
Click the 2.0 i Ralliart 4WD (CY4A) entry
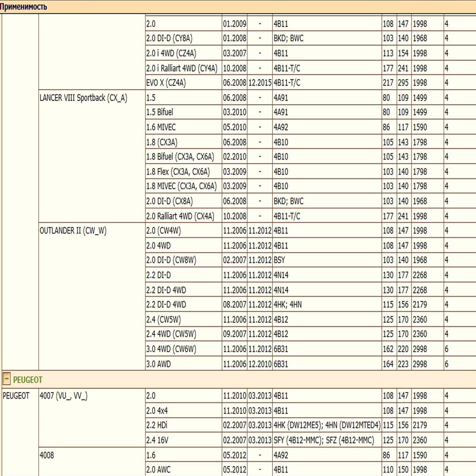(182, 68)
